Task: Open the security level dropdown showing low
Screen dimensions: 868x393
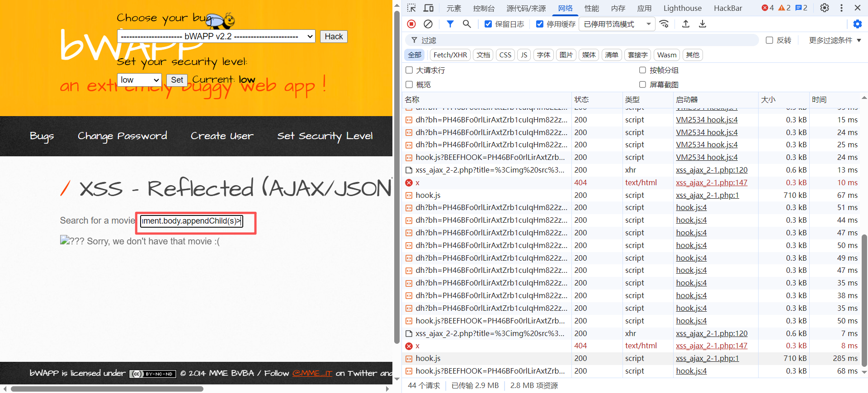Action: tap(140, 80)
